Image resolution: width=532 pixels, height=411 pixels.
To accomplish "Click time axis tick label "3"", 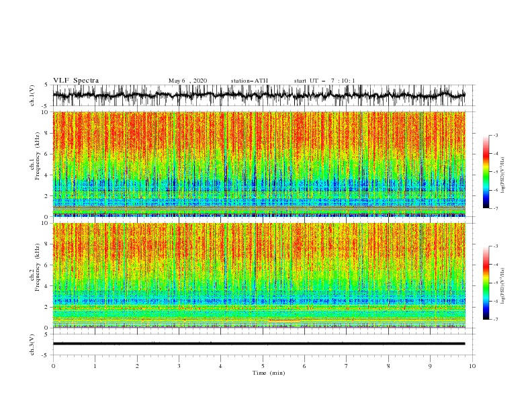I will tap(179, 366).
